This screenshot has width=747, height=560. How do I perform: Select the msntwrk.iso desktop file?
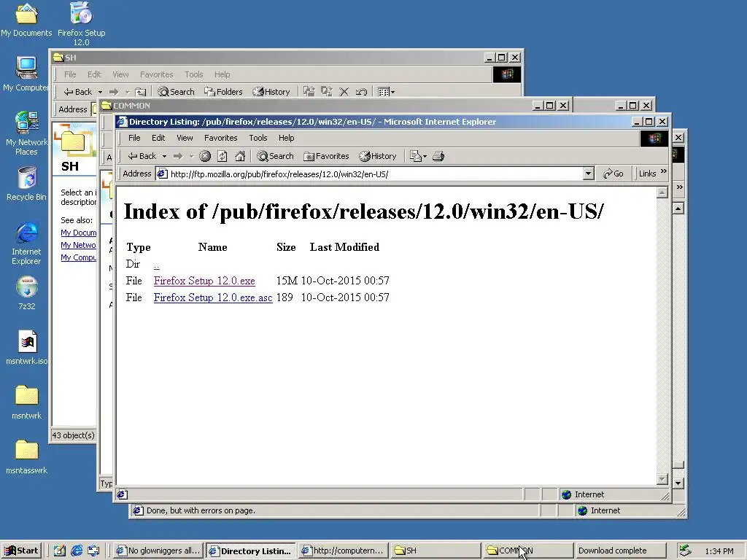pos(27,348)
